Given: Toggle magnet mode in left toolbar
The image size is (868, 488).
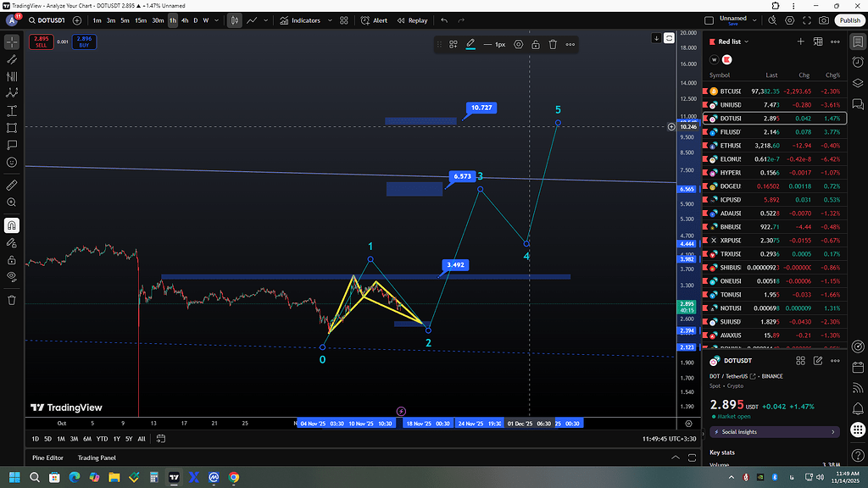Looking at the screenshot, I should (12, 225).
